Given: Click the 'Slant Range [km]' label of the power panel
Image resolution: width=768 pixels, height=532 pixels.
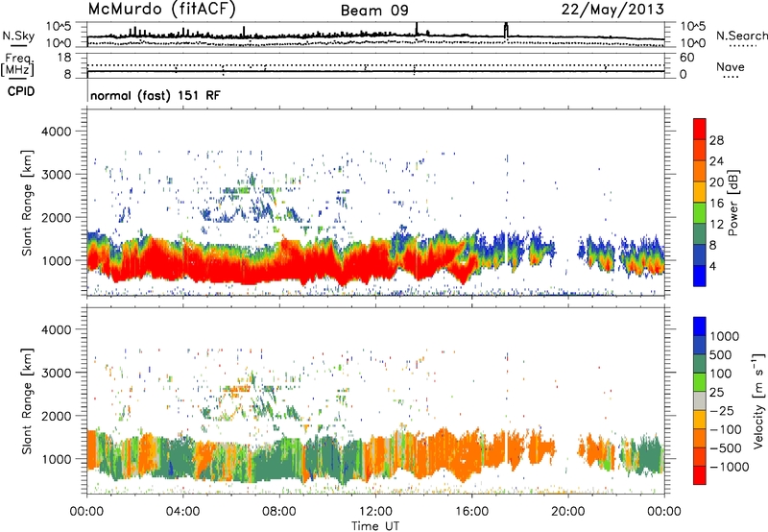Looking at the screenshot, I should coord(27,203).
